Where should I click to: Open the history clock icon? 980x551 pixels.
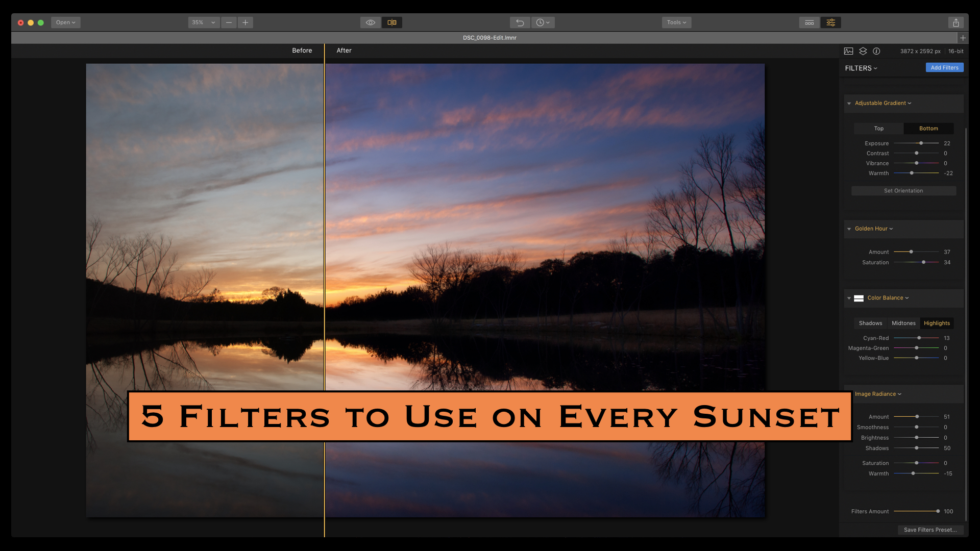543,22
